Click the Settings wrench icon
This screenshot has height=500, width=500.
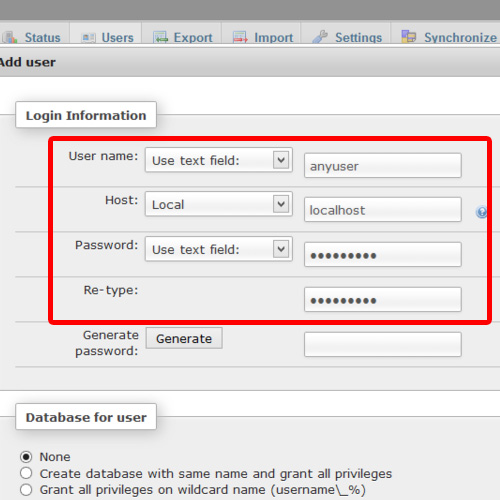coord(320,37)
